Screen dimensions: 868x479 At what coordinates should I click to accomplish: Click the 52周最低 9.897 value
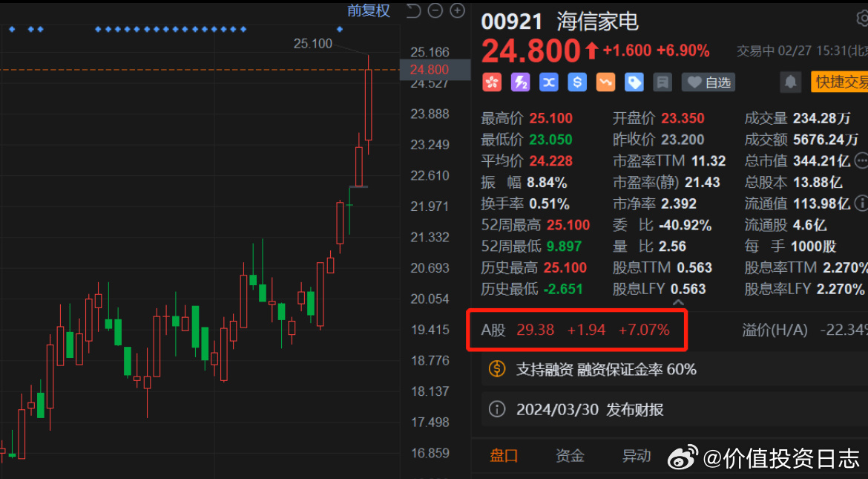[x=565, y=246]
